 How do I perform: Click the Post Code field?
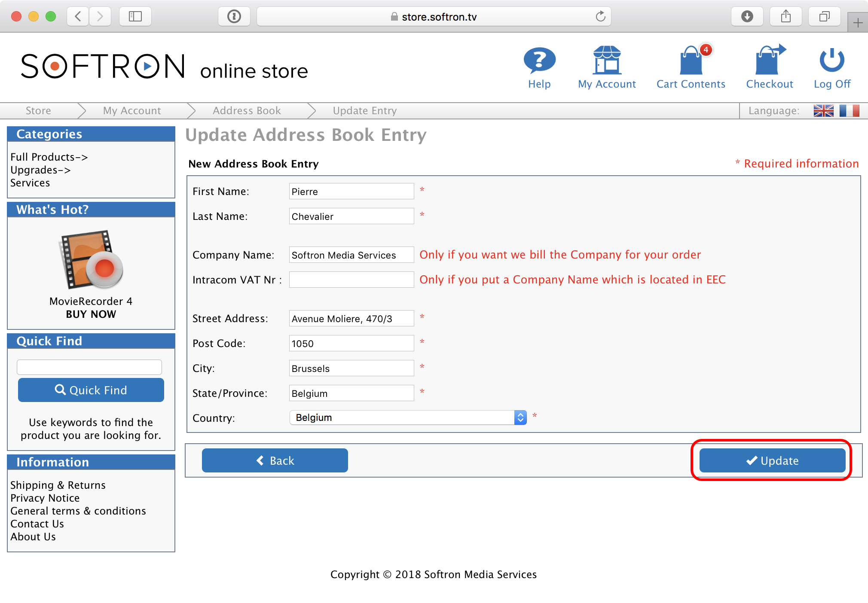point(351,343)
